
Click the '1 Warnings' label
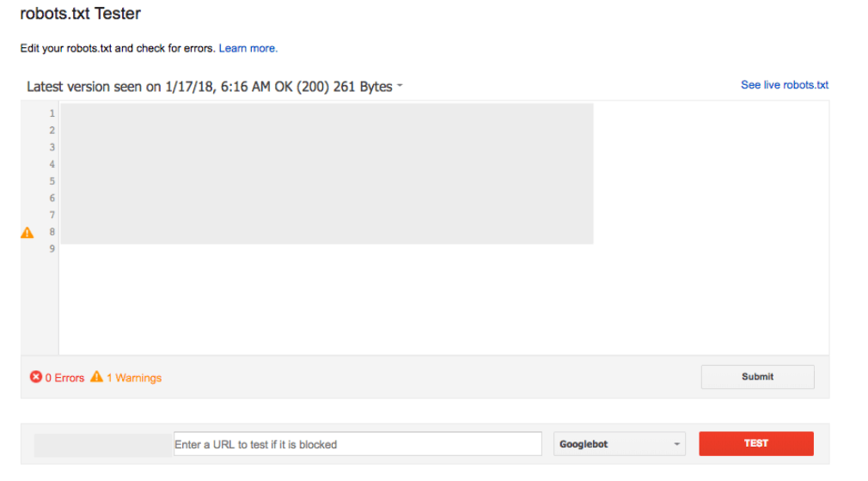click(x=134, y=378)
